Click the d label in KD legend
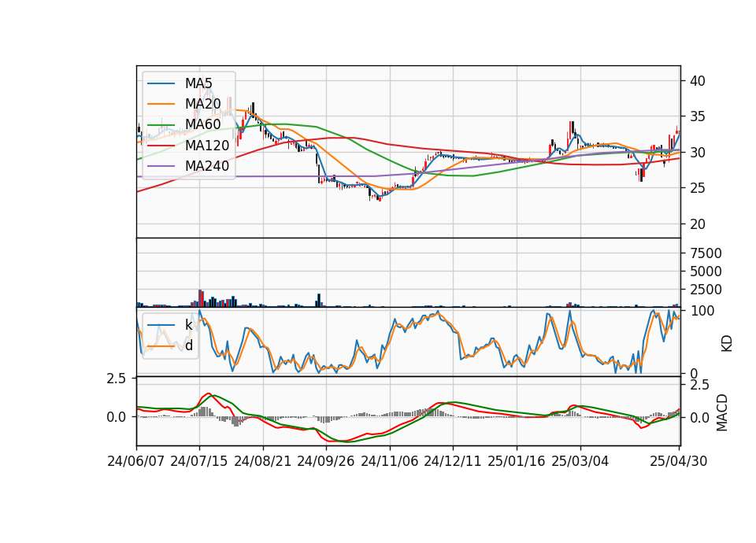 pyautogui.click(x=188, y=345)
